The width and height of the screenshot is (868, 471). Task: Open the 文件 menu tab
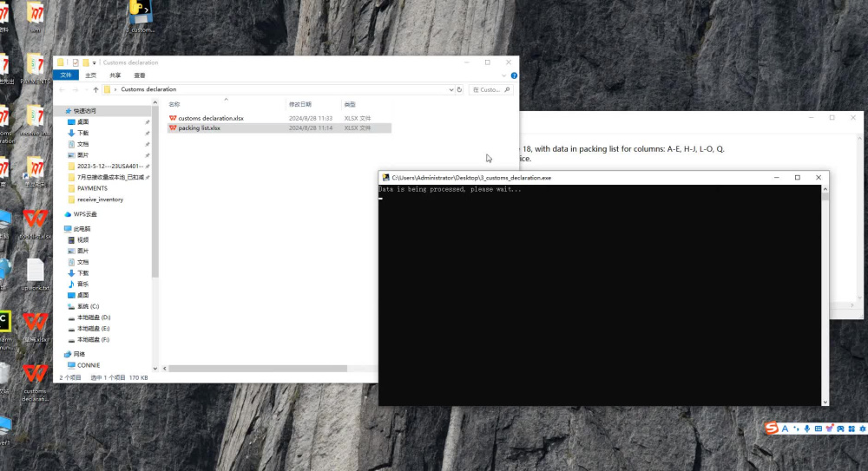pos(66,75)
